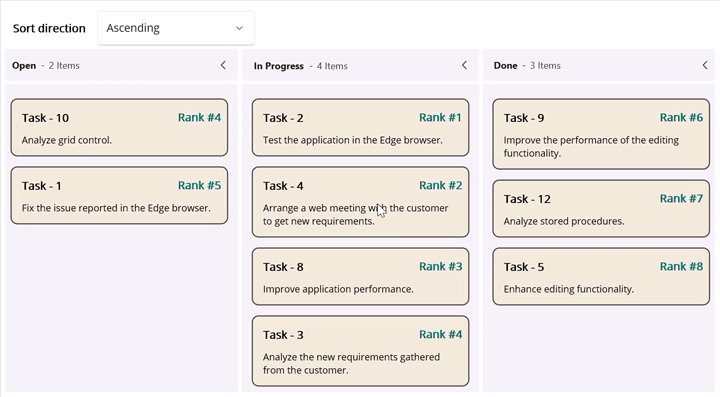Click Rank #6 on Task - 9
720x397 pixels.
[x=681, y=117]
